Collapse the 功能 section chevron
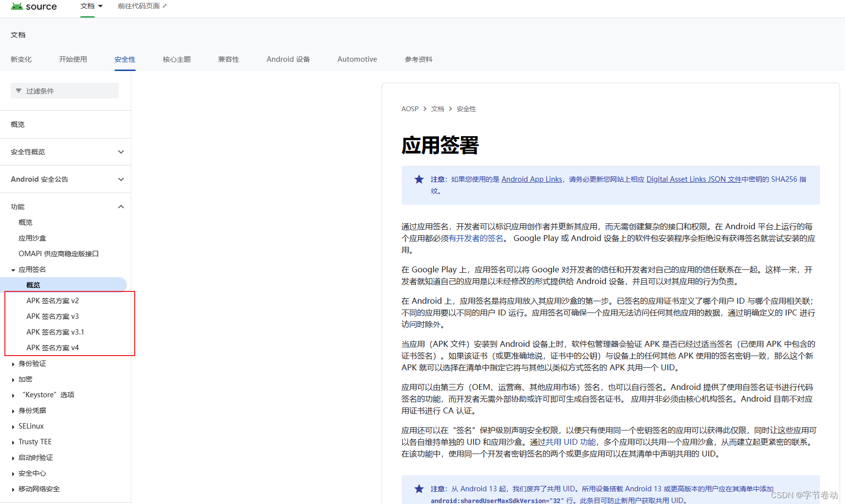 tap(121, 207)
